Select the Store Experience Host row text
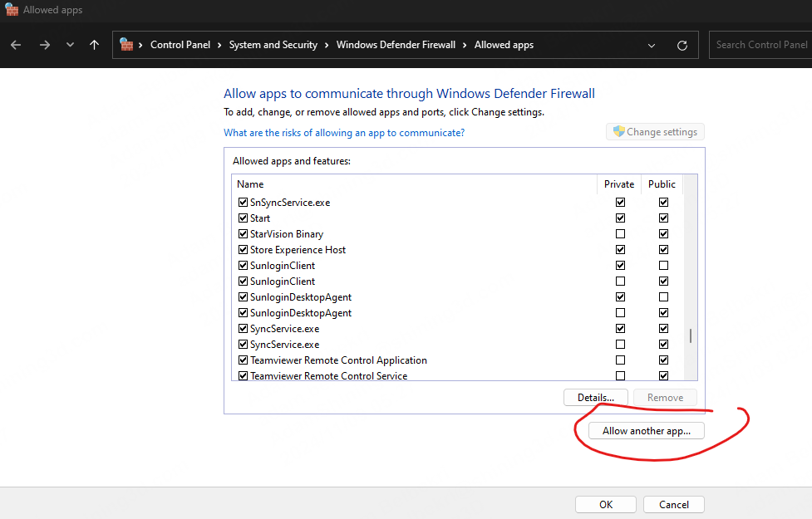Screen dimensions: 812x519 (x=298, y=250)
